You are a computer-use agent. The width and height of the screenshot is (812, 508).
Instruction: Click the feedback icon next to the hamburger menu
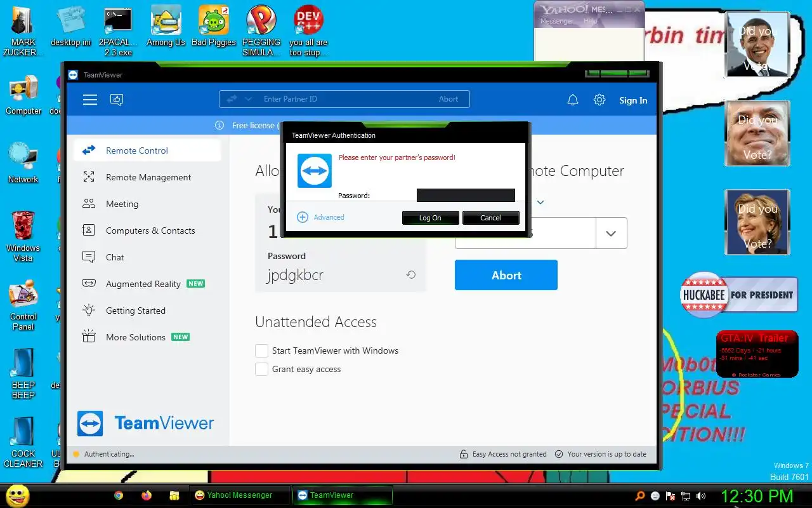117,100
